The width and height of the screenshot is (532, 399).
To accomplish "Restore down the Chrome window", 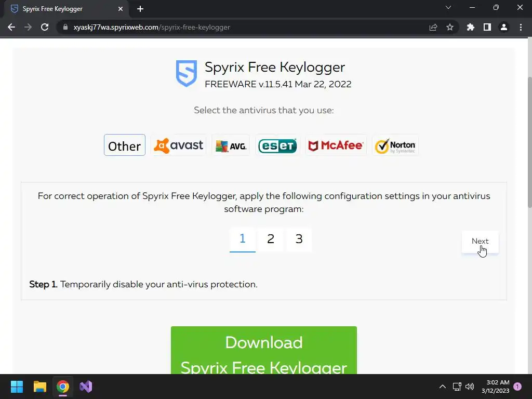I will point(496,7).
